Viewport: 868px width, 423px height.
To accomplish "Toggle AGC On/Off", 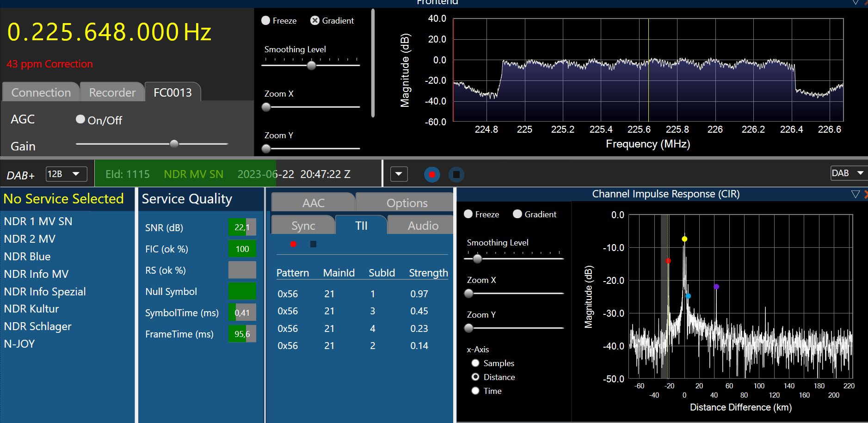I will pyautogui.click(x=80, y=120).
